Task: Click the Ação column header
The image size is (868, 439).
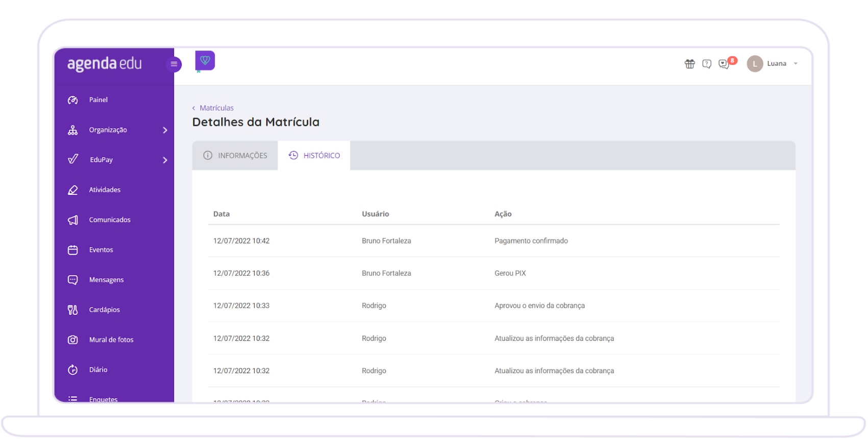Action: coord(503,214)
